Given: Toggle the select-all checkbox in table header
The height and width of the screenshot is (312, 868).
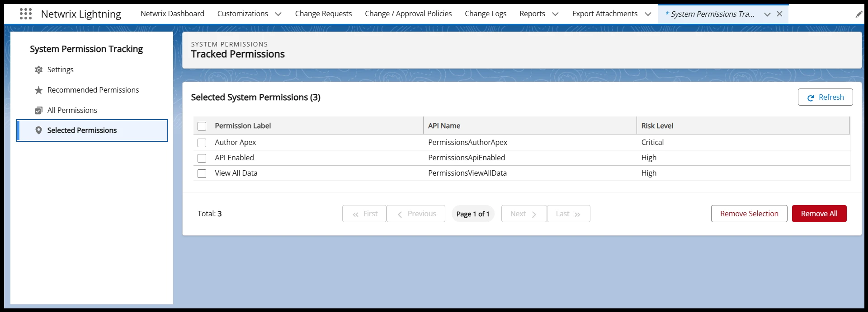Looking at the screenshot, I should pos(202,126).
